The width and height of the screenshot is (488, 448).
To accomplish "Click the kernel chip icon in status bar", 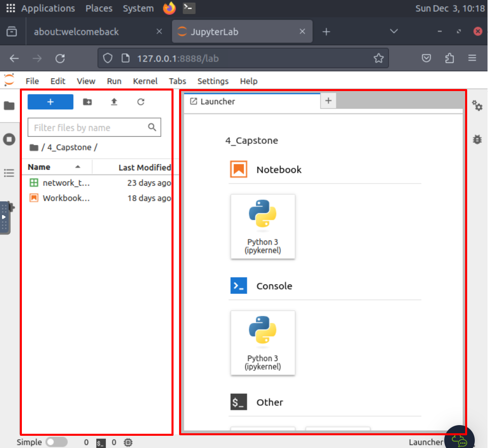I will pos(128,442).
